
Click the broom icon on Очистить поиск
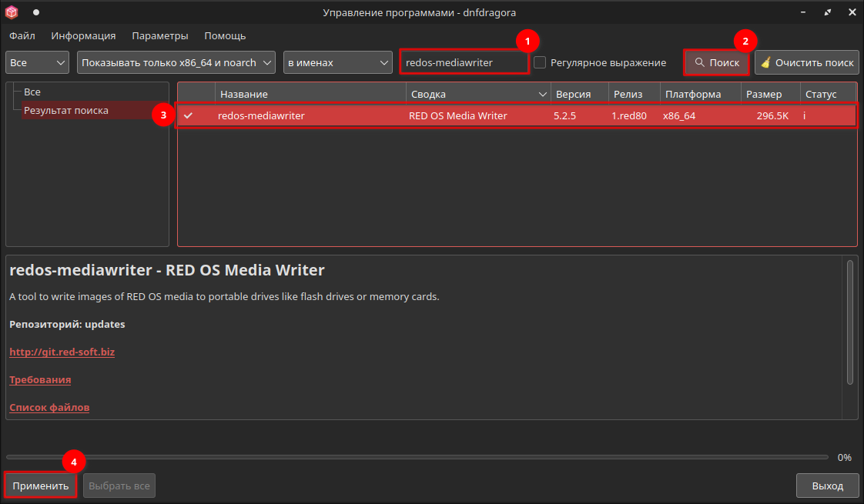point(765,62)
